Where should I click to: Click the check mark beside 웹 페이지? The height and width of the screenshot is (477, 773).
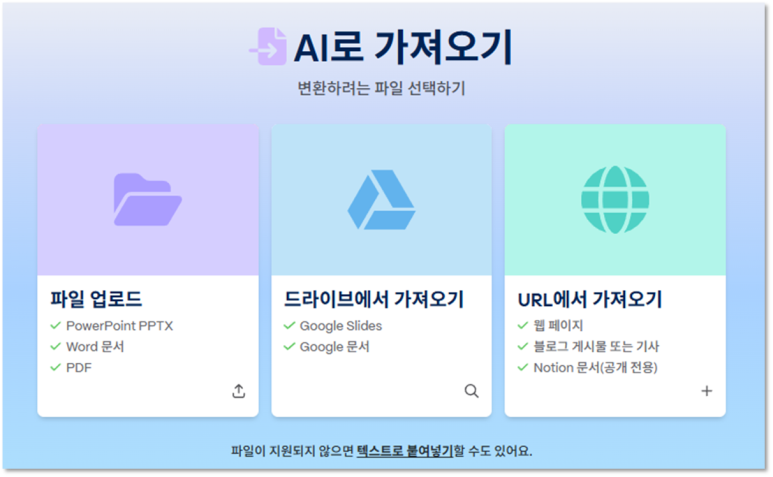click(x=523, y=326)
